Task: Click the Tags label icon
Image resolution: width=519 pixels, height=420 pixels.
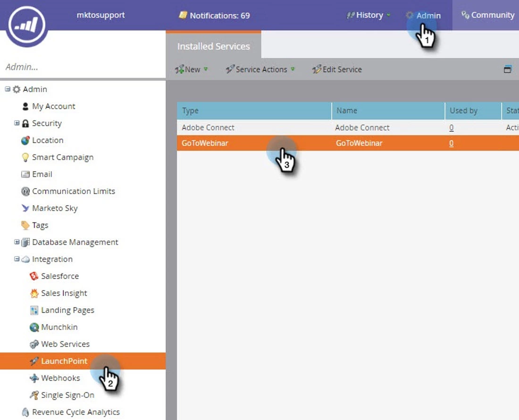Action: click(25, 226)
